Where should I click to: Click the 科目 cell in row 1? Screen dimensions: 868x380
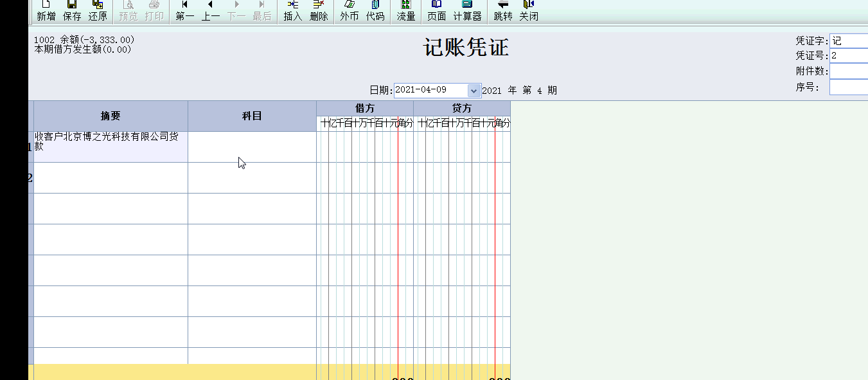click(x=252, y=148)
